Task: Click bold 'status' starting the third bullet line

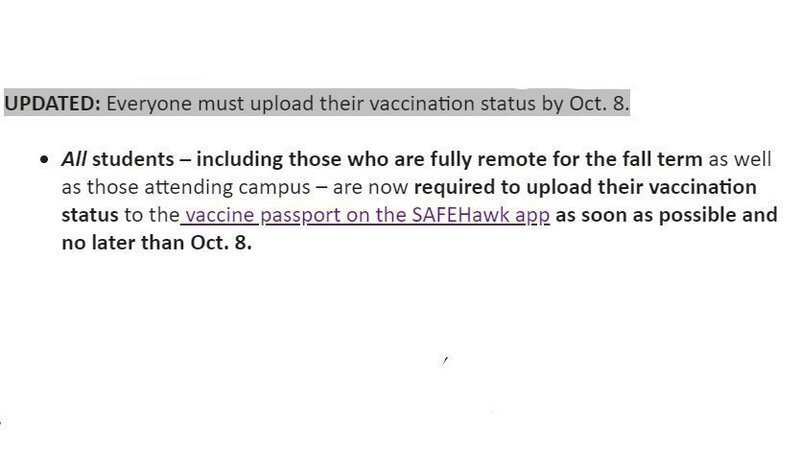Action: (90, 215)
